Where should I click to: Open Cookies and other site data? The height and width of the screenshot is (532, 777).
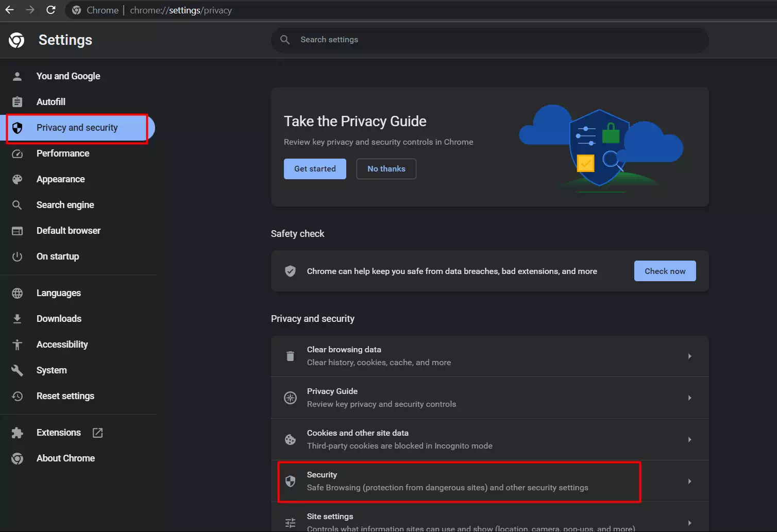[x=490, y=439]
